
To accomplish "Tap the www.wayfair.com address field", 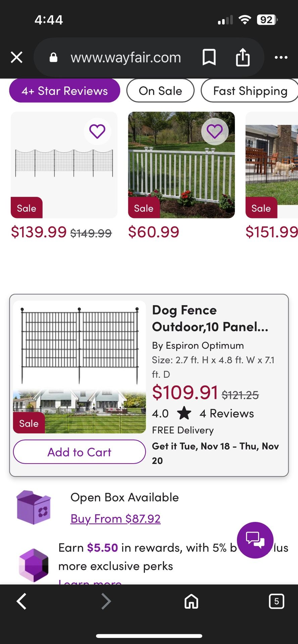I will coord(126,57).
